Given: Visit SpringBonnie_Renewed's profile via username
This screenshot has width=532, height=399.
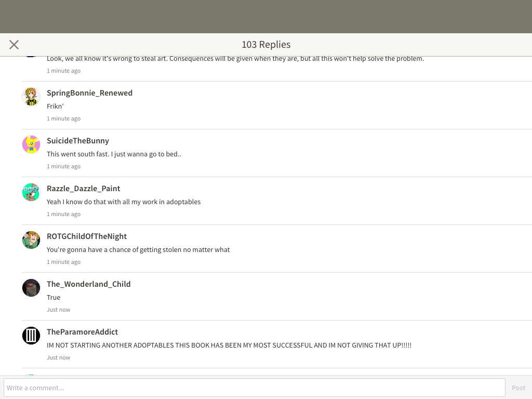Looking at the screenshot, I should (x=89, y=93).
